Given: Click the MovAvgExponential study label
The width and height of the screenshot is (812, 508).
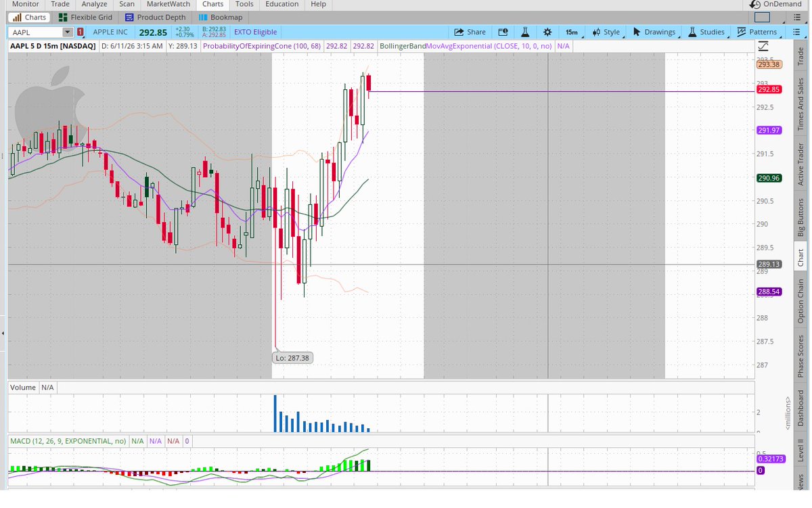Looking at the screenshot, I should 489,46.
